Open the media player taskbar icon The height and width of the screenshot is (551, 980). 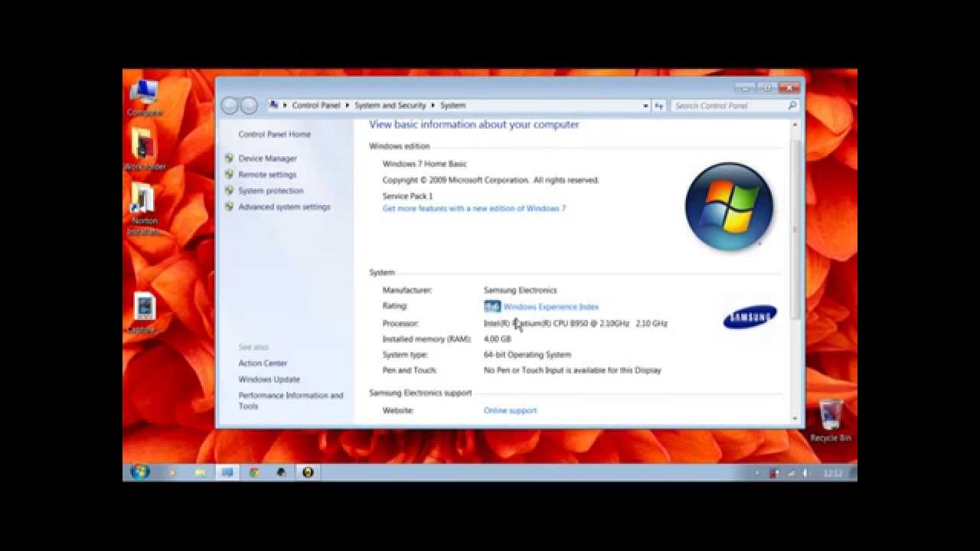pyautogui.click(x=172, y=473)
